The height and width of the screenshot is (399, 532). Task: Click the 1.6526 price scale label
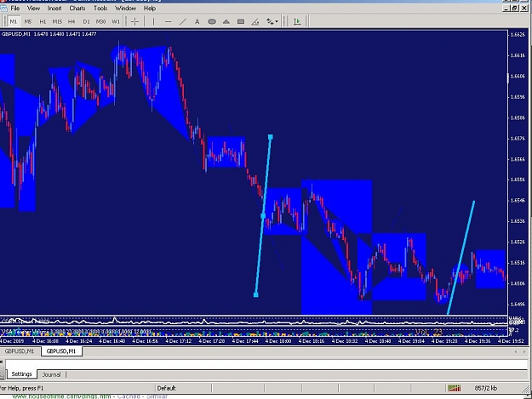[x=518, y=242]
